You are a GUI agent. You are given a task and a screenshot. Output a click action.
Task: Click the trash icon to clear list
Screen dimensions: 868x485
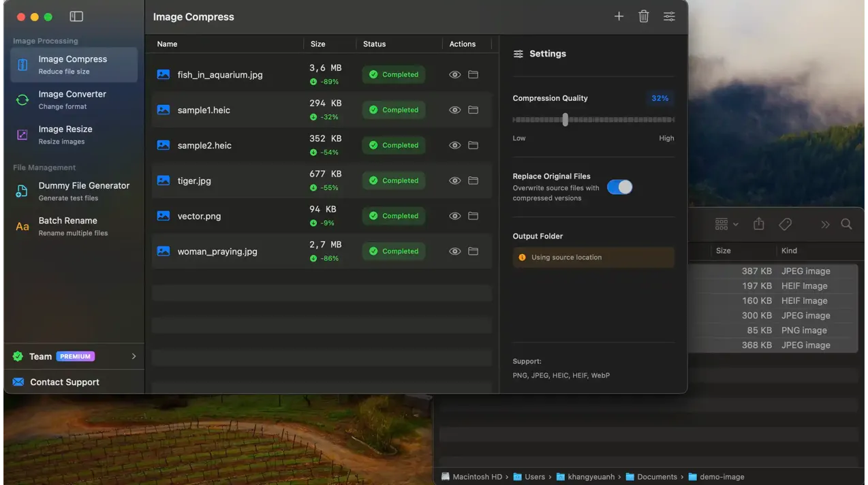pyautogui.click(x=644, y=16)
